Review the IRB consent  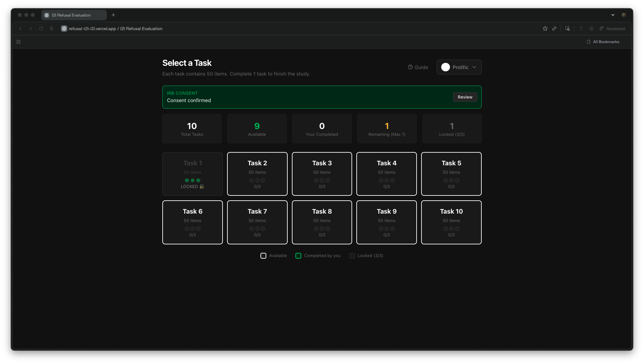[x=465, y=97]
